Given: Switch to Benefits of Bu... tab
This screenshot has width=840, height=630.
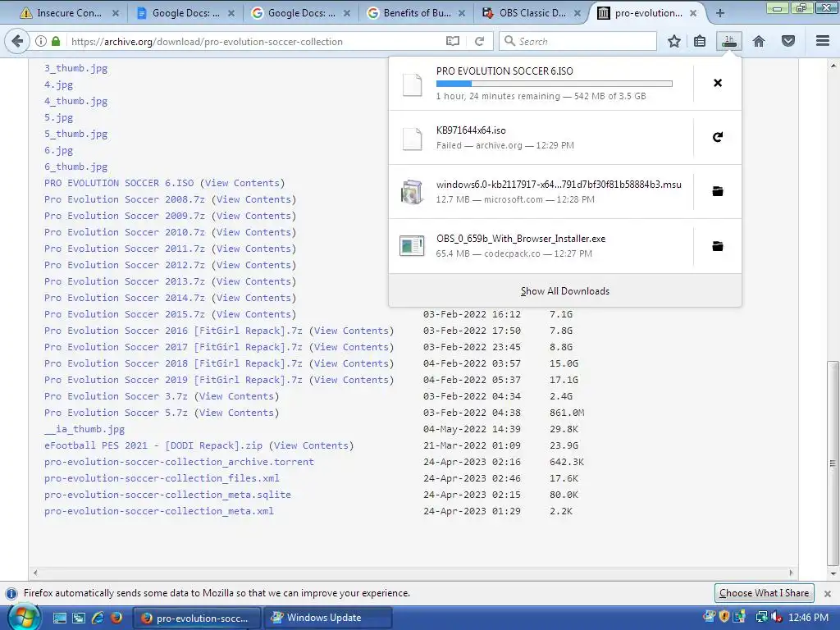Looking at the screenshot, I should [416, 13].
